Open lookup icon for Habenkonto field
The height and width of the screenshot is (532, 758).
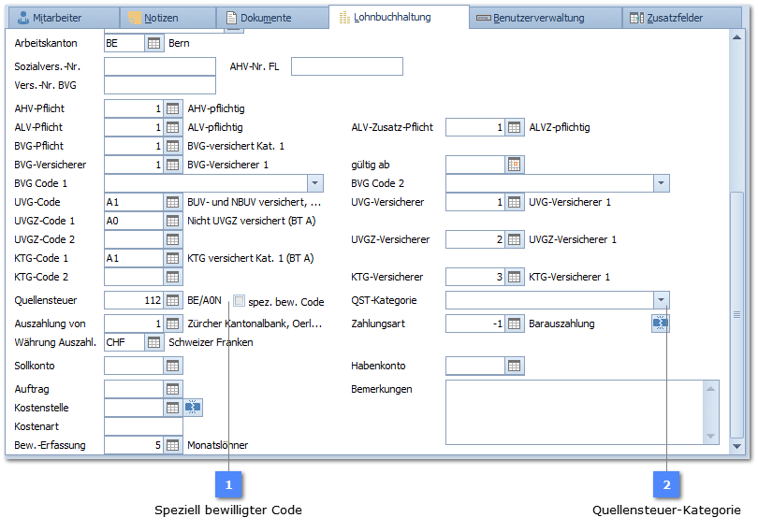click(515, 366)
